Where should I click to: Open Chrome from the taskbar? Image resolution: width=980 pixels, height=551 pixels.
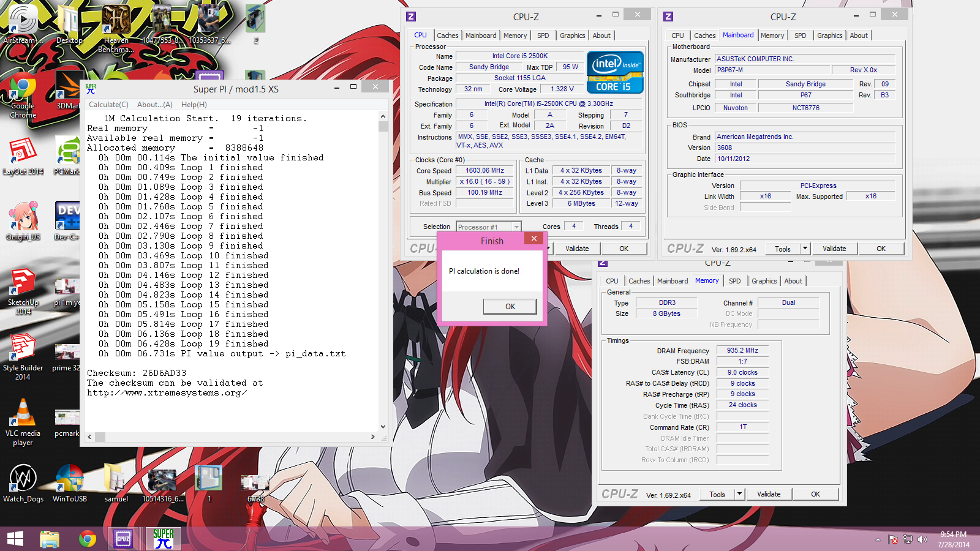88,539
